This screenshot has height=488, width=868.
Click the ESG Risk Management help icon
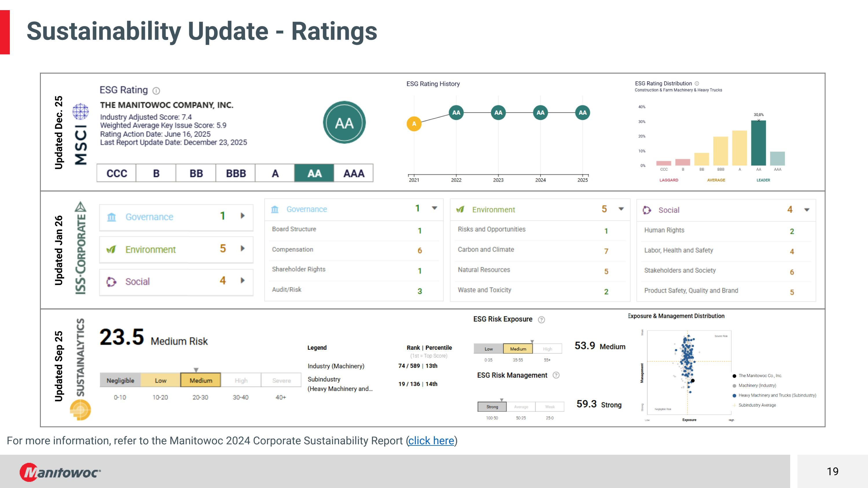pyautogui.click(x=556, y=375)
